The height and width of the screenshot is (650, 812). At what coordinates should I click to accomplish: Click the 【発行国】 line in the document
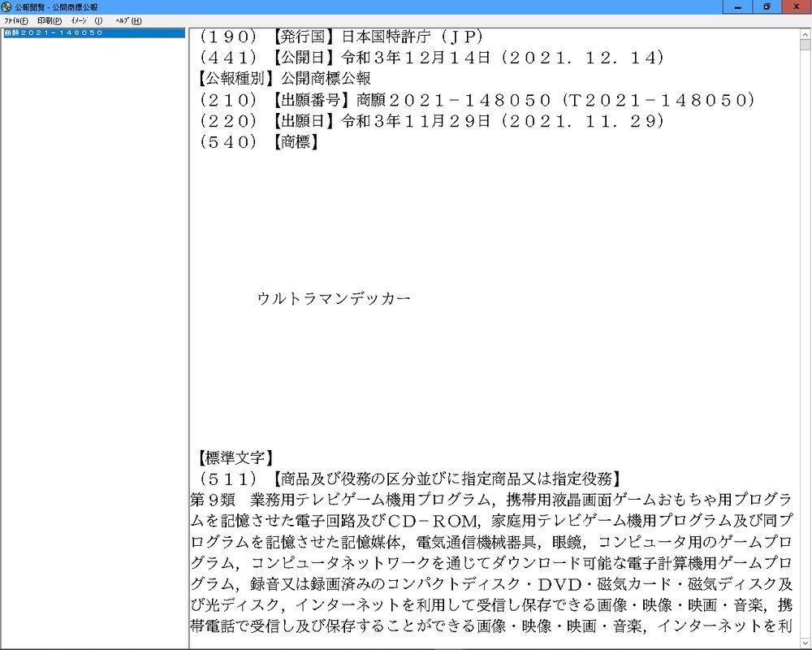341,37
